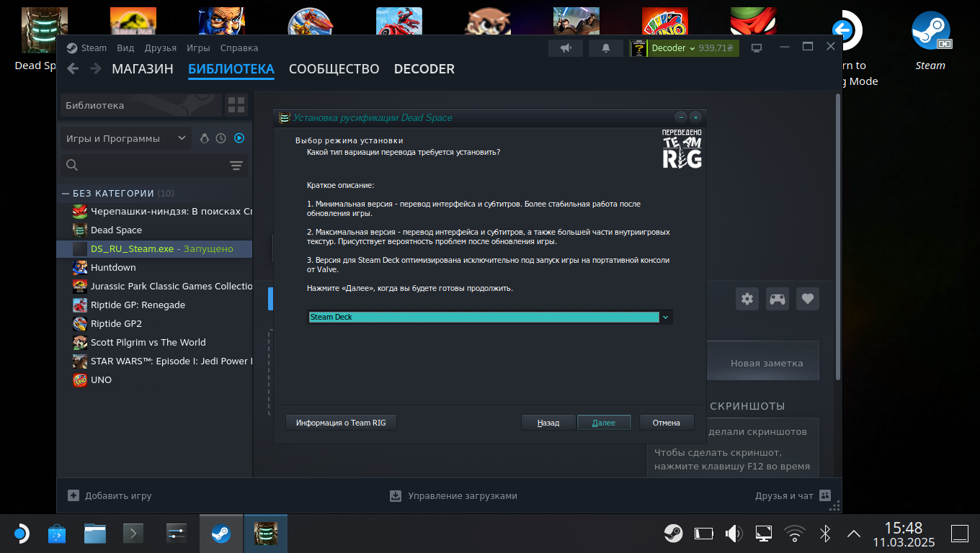The image size is (980, 553).
Task: Open the Вид menu
Action: [125, 48]
